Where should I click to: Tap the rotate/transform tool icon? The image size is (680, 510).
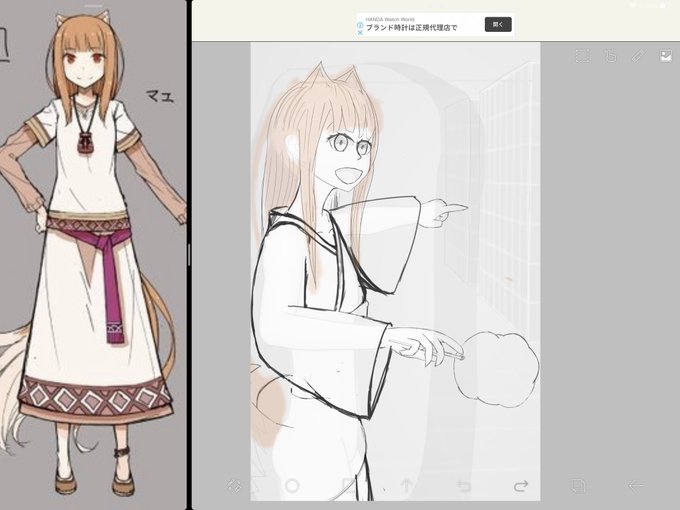pos(235,486)
